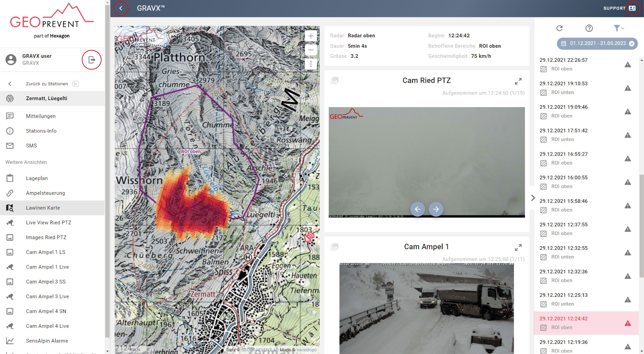Select event 29.12.2021 12:37:55
The height and width of the screenshot is (354, 644).
(x=586, y=229)
